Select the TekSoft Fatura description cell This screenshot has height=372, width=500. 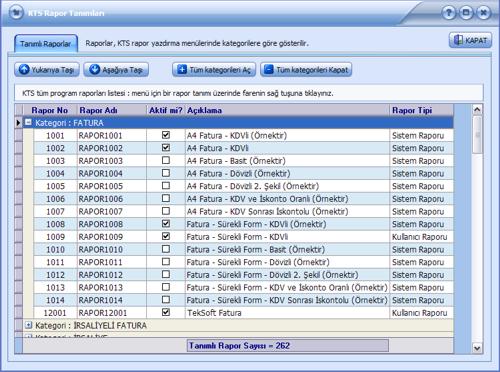(x=287, y=313)
